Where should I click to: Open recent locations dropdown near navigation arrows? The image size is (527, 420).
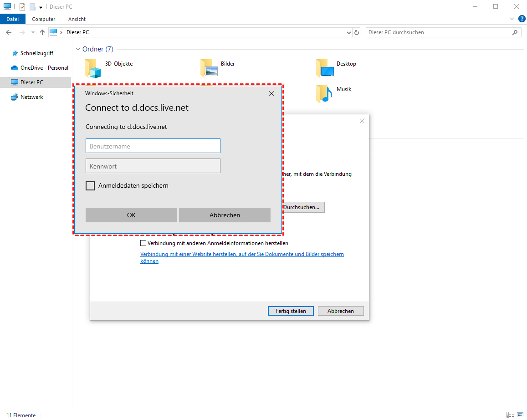pyautogui.click(x=33, y=32)
